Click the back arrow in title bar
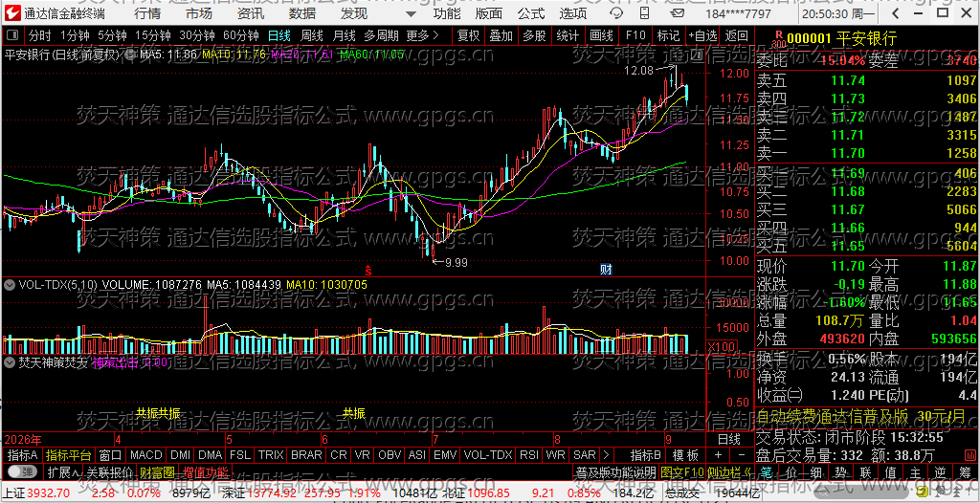The height and width of the screenshot is (503, 980). (896, 13)
